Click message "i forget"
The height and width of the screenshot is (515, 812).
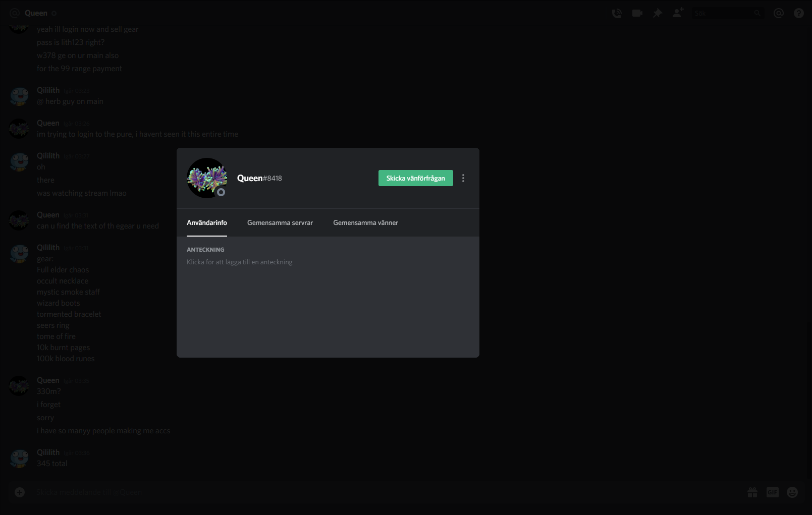pyautogui.click(x=48, y=405)
